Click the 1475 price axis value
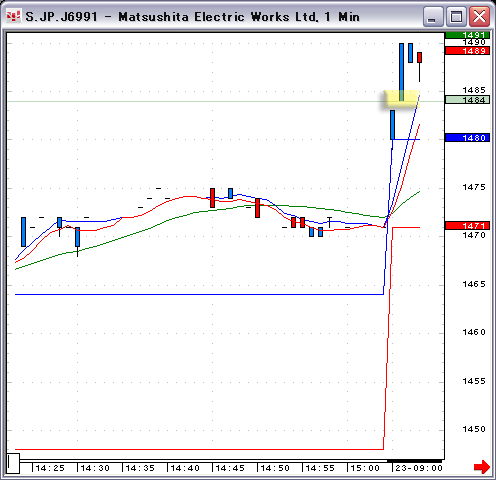 tap(474, 187)
